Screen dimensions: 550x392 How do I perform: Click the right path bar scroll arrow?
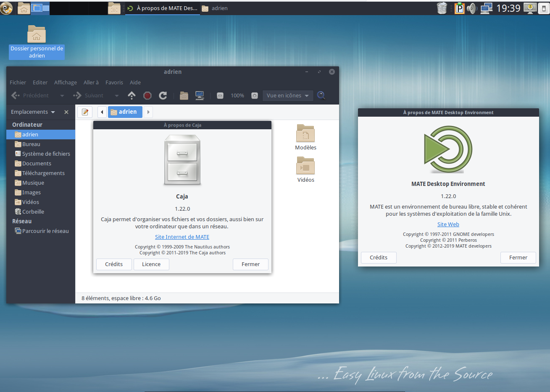pos(148,112)
